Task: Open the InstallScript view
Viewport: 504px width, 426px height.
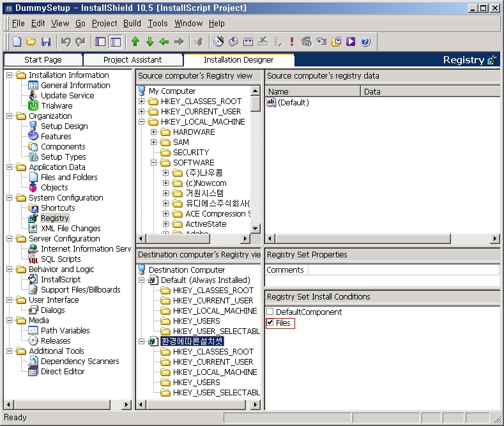Action: (x=61, y=280)
